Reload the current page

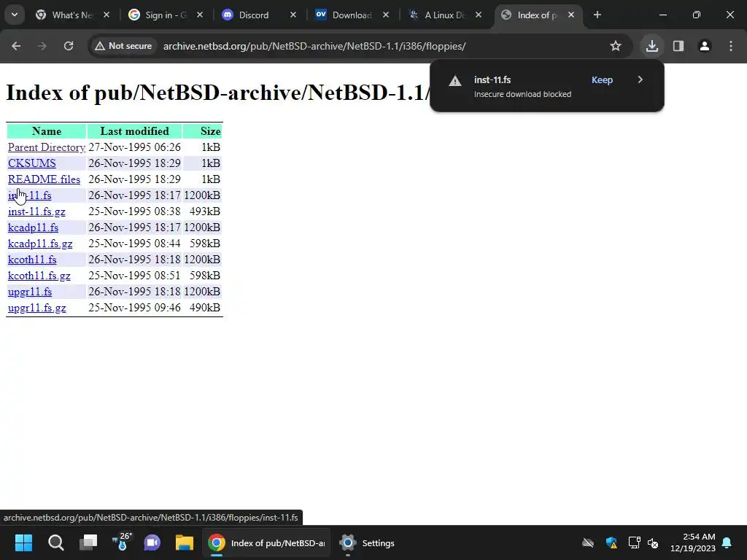[x=69, y=46]
